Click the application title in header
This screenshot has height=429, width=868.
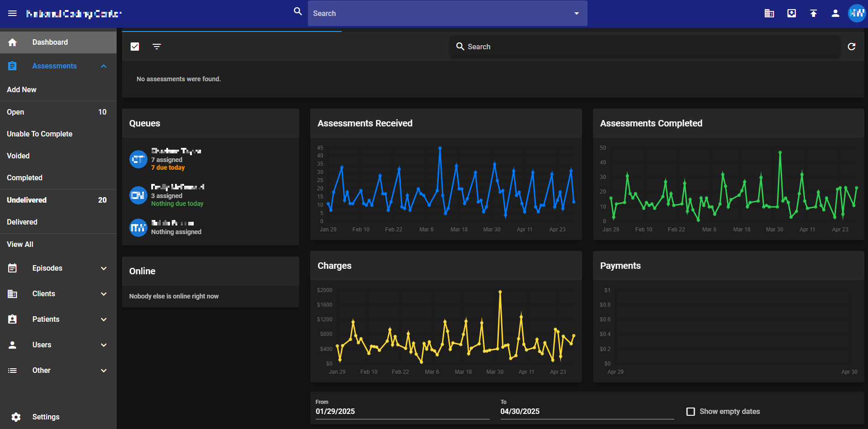[x=74, y=14]
